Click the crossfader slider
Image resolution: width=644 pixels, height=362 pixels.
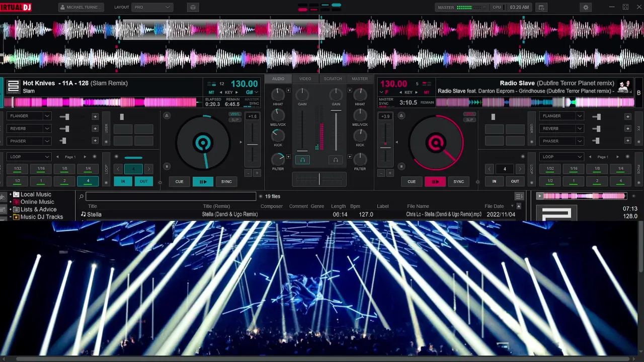[319, 178]
